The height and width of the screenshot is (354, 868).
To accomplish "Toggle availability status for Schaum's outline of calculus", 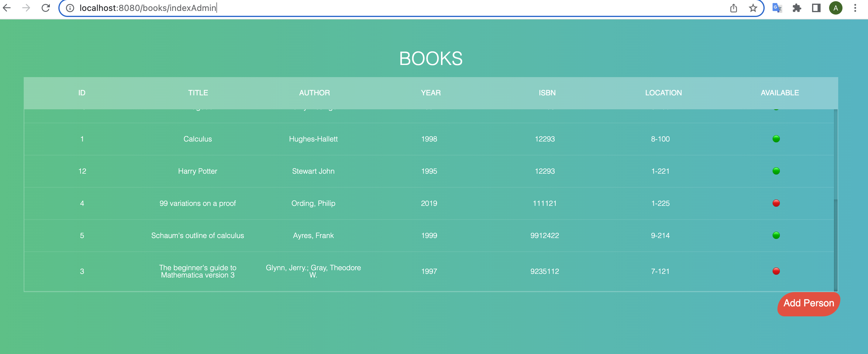I will (x=777, y=236).
